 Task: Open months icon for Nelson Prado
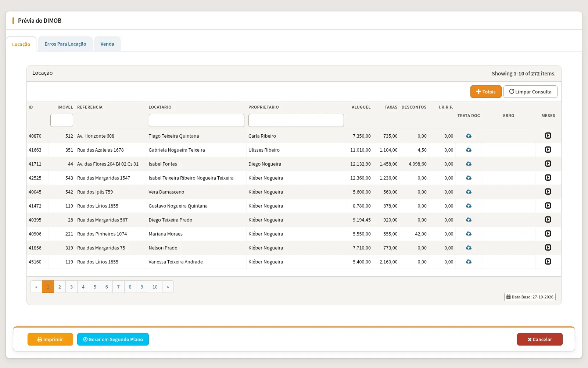[x=548, y=248]
